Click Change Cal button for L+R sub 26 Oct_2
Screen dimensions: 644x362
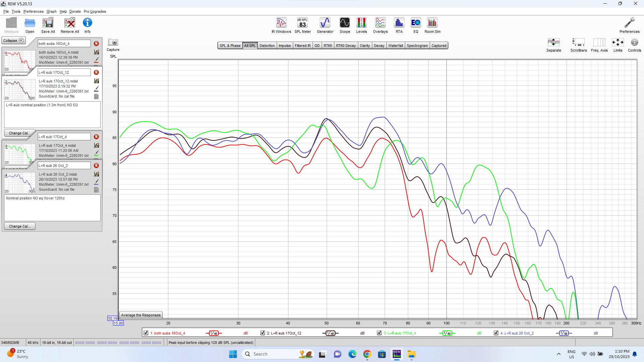point(19,226)
